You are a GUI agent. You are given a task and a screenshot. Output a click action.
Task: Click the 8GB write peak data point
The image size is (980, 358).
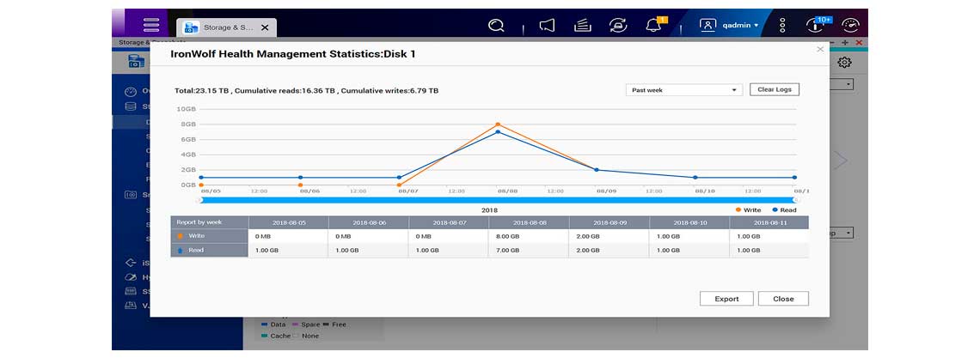tap(498, 124)
